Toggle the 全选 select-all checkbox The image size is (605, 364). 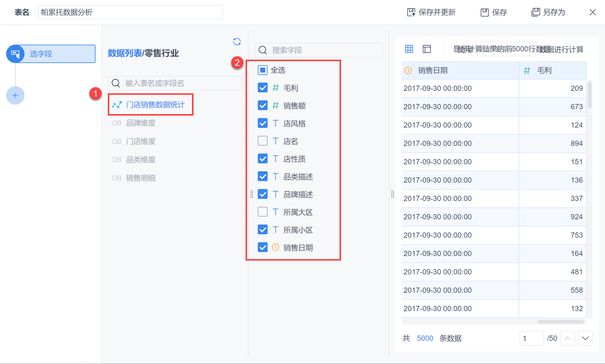tap(263, 70)
